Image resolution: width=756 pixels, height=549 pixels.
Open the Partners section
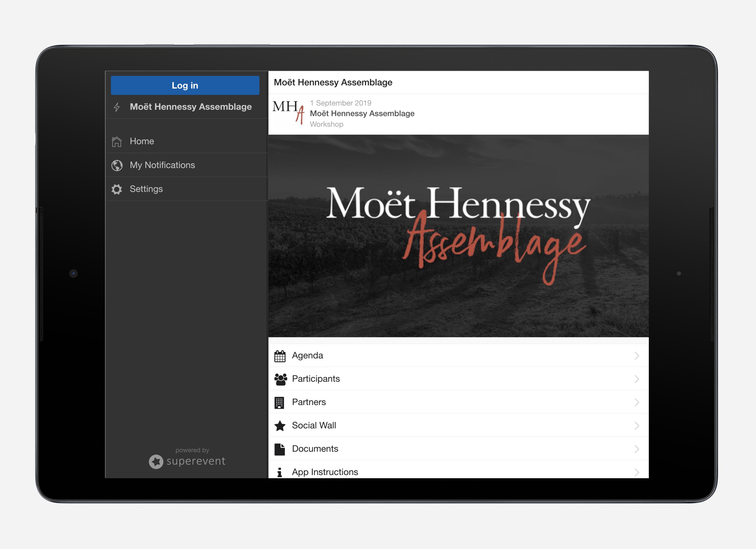click(458, 402)
